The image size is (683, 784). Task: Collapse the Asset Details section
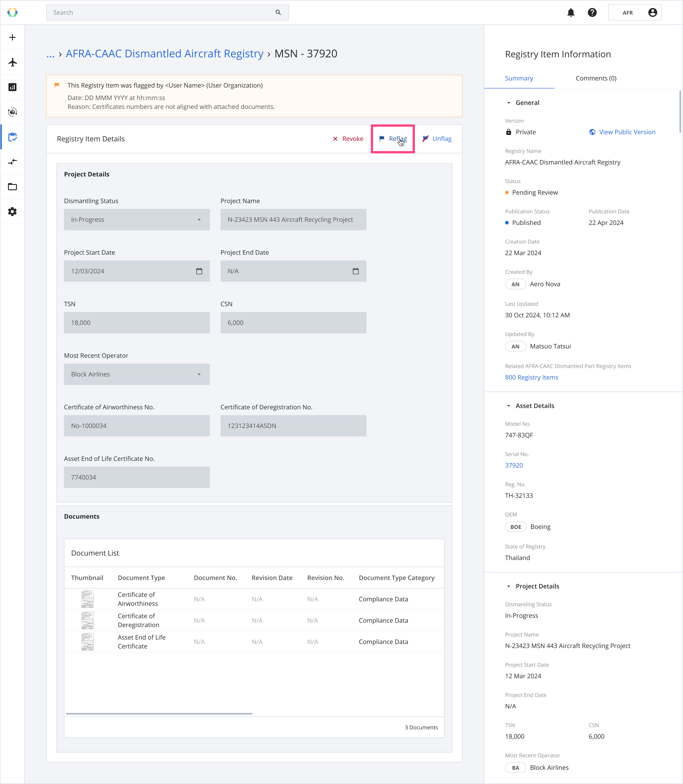(508, 406)
